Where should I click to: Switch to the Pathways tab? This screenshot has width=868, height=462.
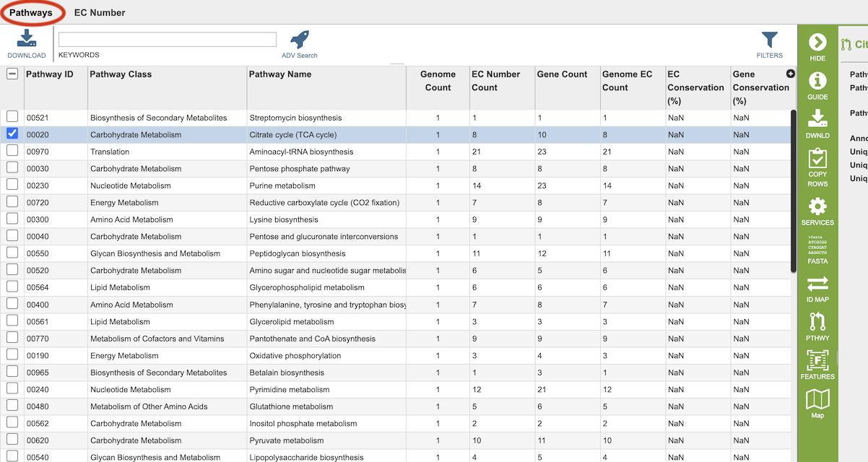tap(31, 13)
